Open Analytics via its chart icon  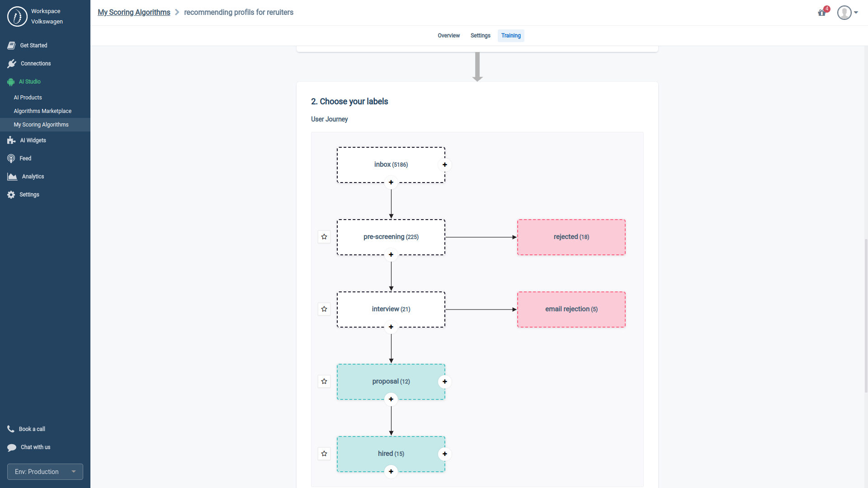coord(12,176)
